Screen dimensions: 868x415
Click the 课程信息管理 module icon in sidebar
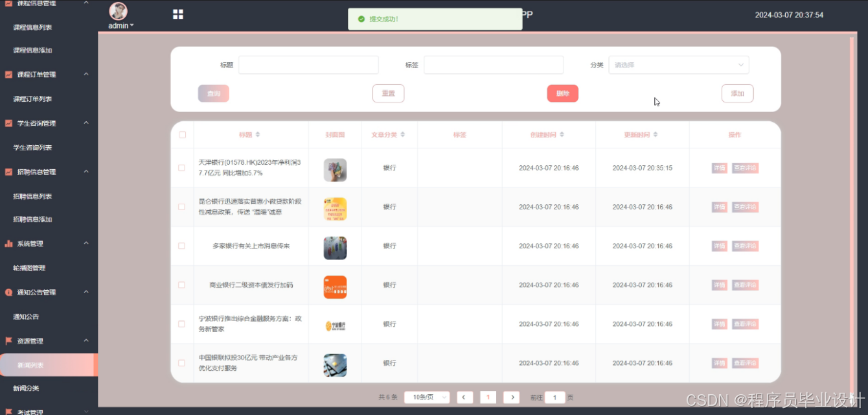point(8,4)
